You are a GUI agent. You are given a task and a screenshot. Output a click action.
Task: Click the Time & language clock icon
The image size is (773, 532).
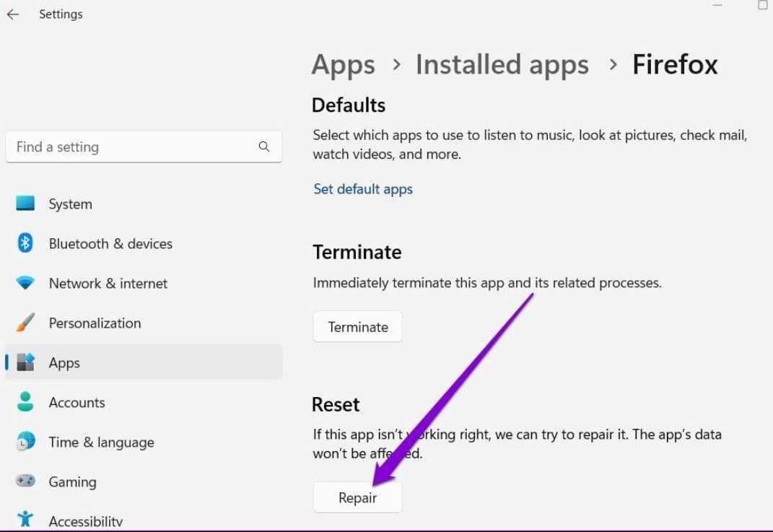[26, 442]
